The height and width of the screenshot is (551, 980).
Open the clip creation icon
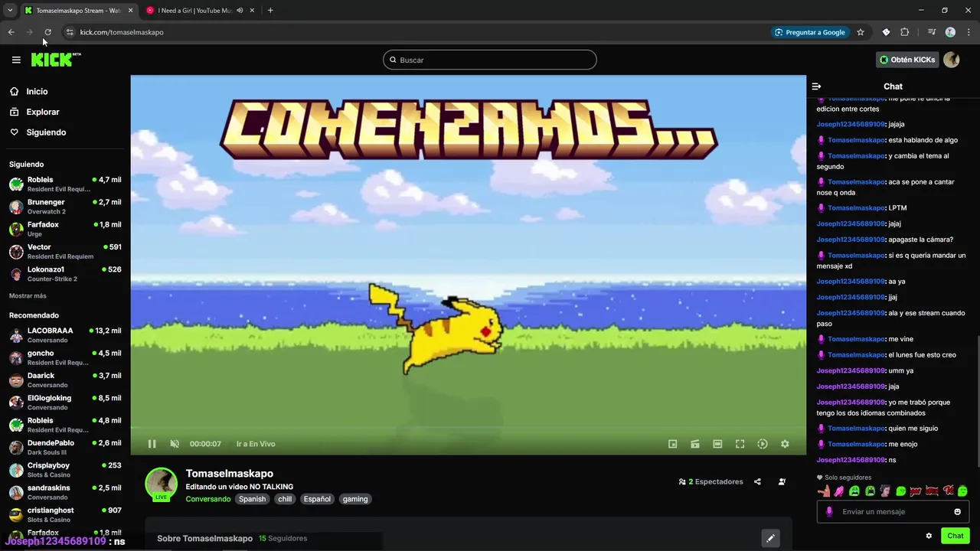tap(695, 444)
